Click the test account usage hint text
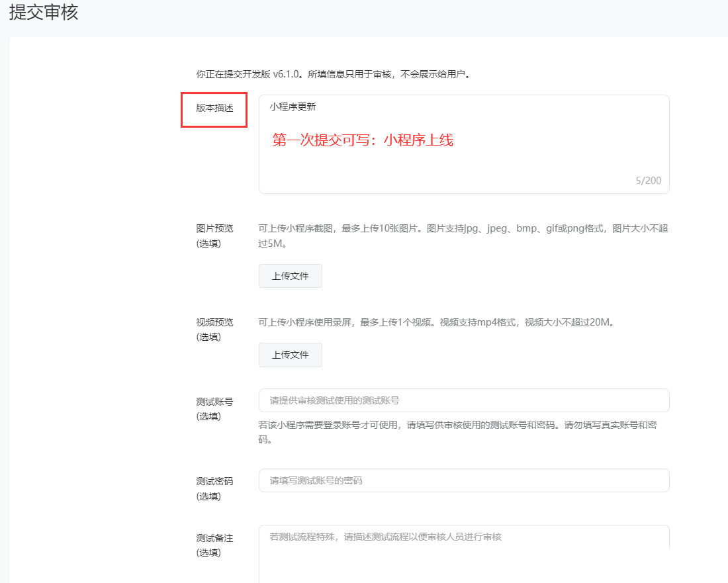The width and height of the screenshot is (728, 583). pyautogui.click(x=458, y=432)
